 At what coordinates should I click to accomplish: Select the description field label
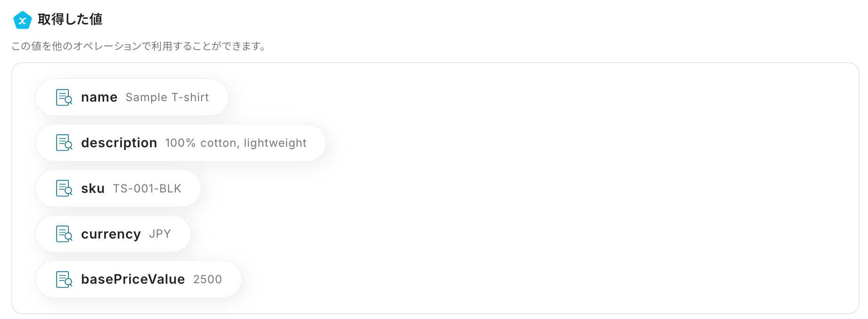click(119, 143)
